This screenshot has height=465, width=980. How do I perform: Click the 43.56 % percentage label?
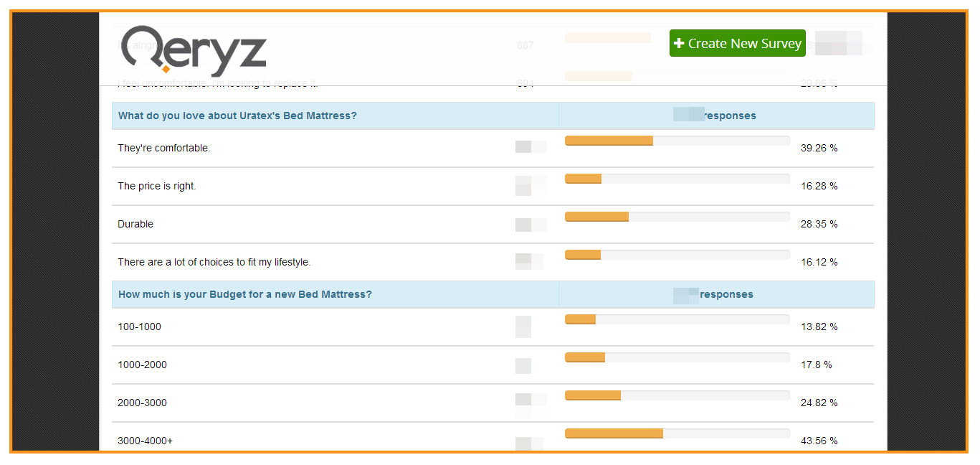(819, 440)
